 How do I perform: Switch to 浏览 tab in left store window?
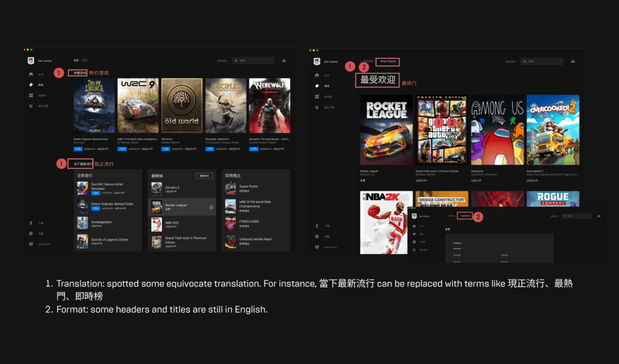pyautogui.click(x=85, y=61)
